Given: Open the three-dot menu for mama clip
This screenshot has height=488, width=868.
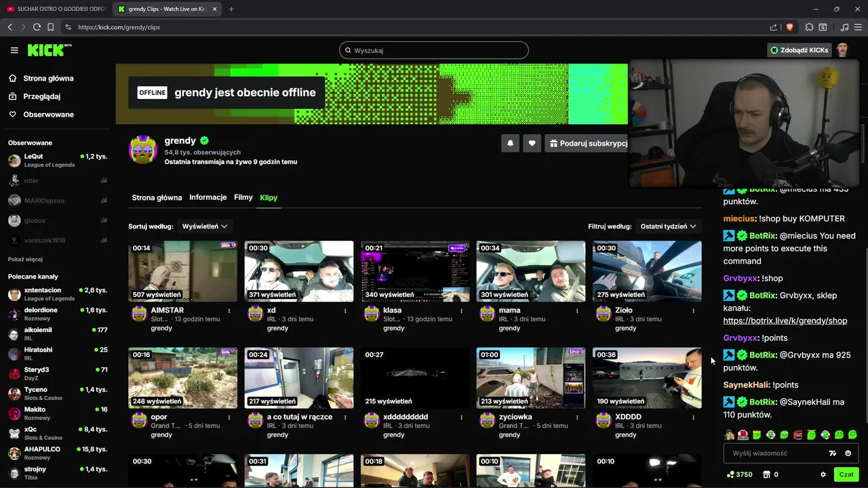Looking at the screenshot, I should [577, 311].
